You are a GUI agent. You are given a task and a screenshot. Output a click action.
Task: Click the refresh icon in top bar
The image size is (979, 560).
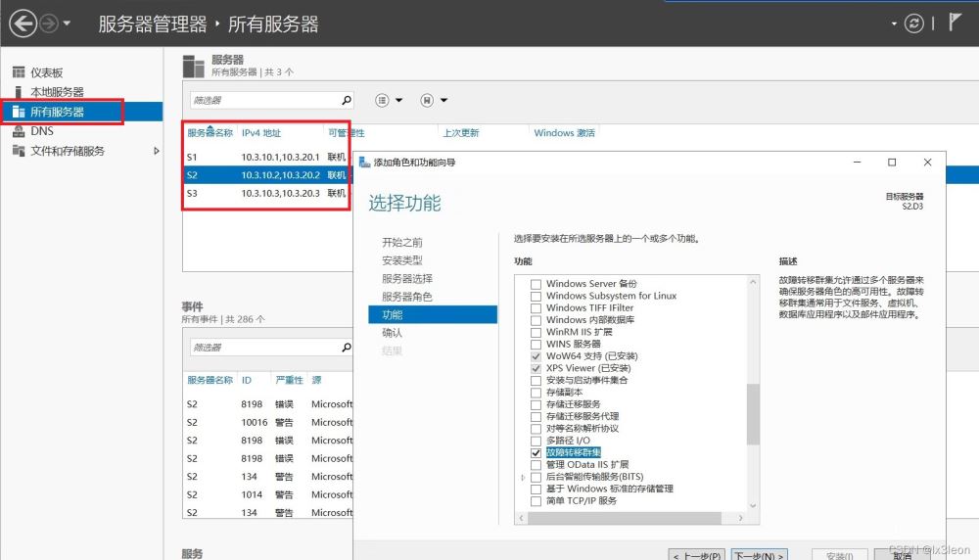(x=914, y=23)
